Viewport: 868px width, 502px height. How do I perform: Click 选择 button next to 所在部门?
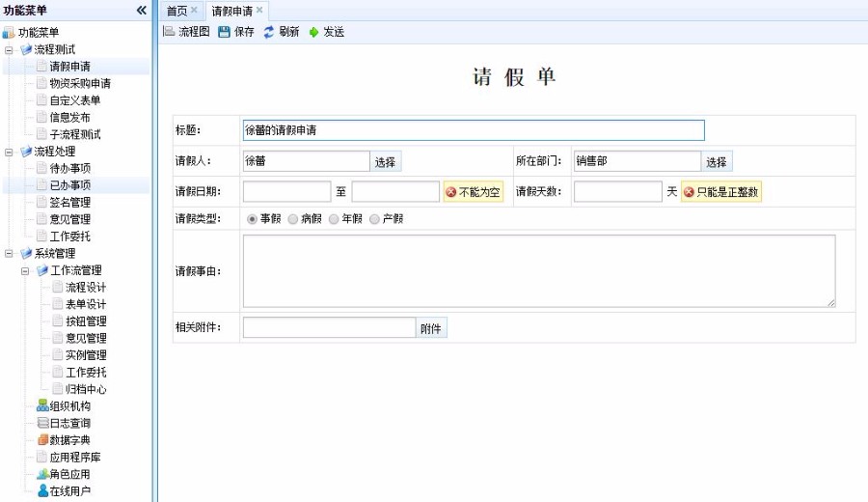click(717, 162)
